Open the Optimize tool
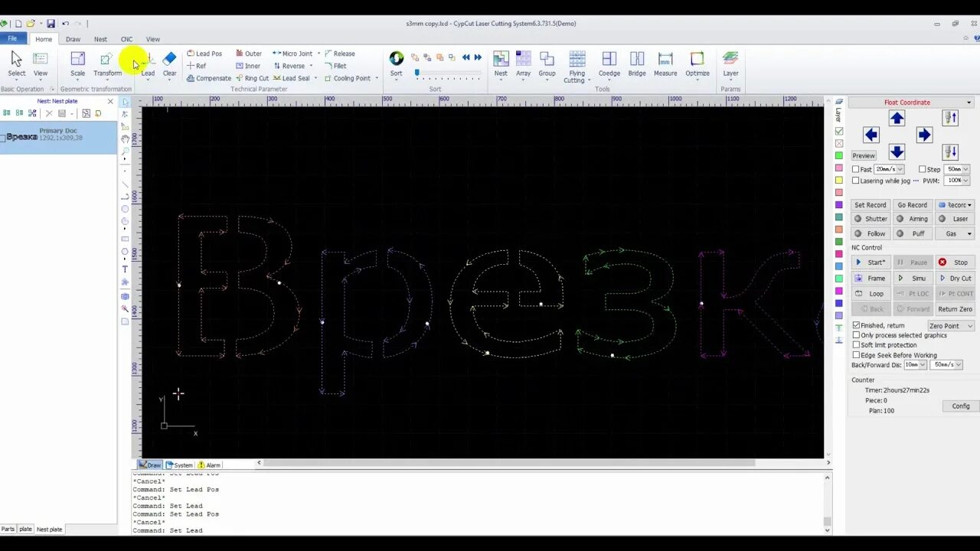The image size is (980, 551). click(697, 64)
